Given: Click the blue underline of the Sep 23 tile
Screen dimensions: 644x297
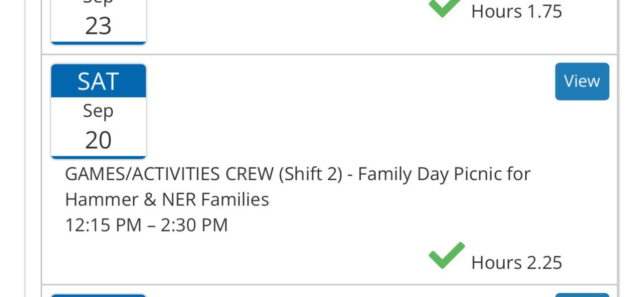Looking at the screenshot, I should coord(98,43).
